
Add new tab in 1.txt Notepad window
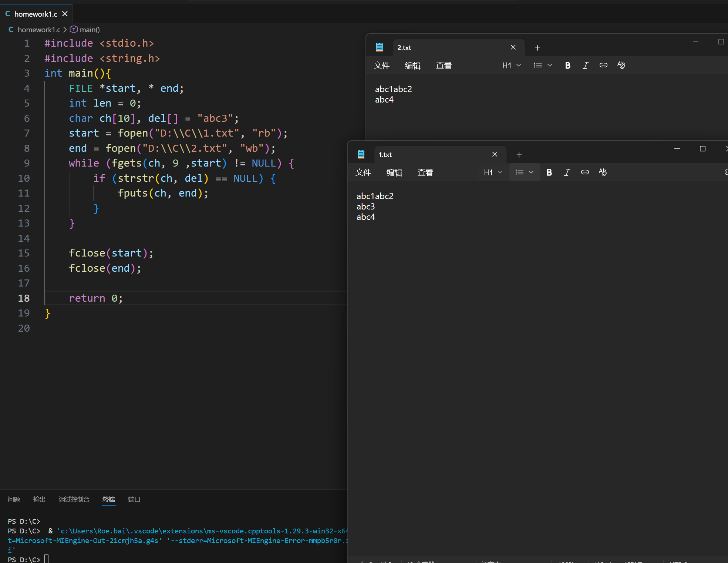click(x=519, y=155)
